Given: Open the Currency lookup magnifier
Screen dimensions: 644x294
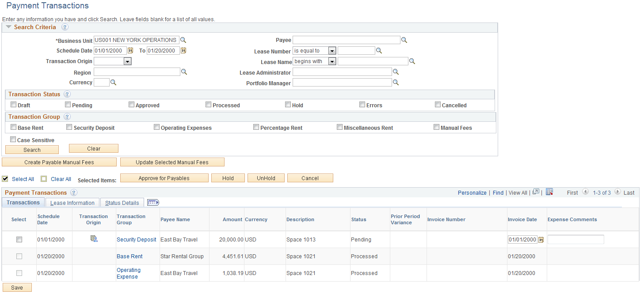Looking at the screenshot, I should point(113,82).
